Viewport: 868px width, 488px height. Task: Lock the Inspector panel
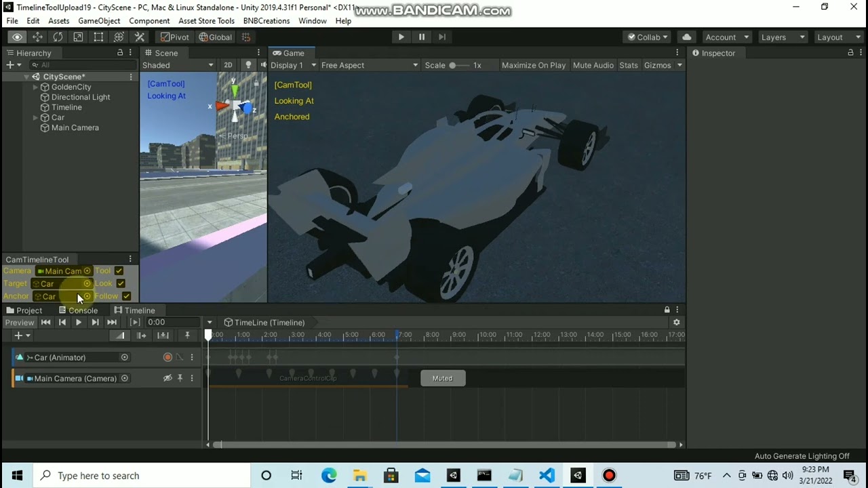[x=850, y=53]
